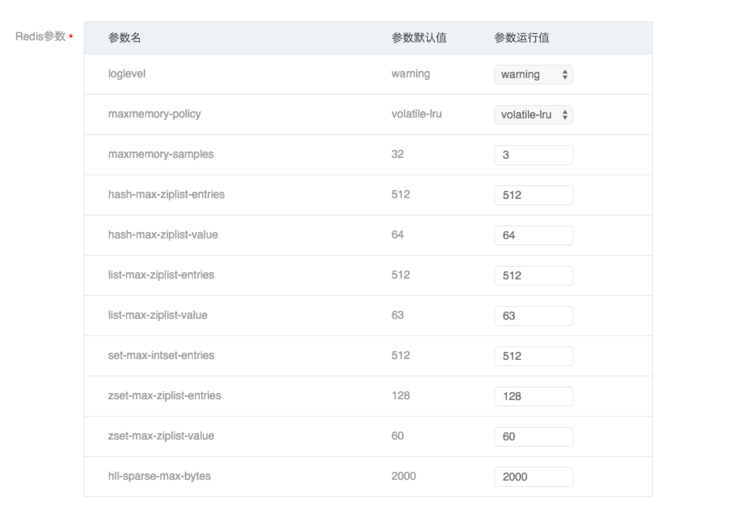This screenshot has height=520, width=750.
Task: Expand the maxmemory-policy volatile-lru dropdown
Action: 533,115
